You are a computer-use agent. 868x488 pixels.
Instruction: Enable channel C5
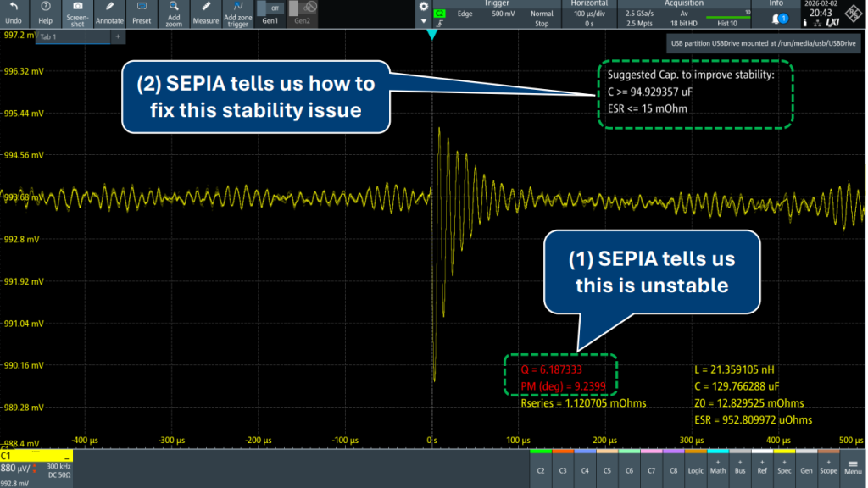pos(607,468)
